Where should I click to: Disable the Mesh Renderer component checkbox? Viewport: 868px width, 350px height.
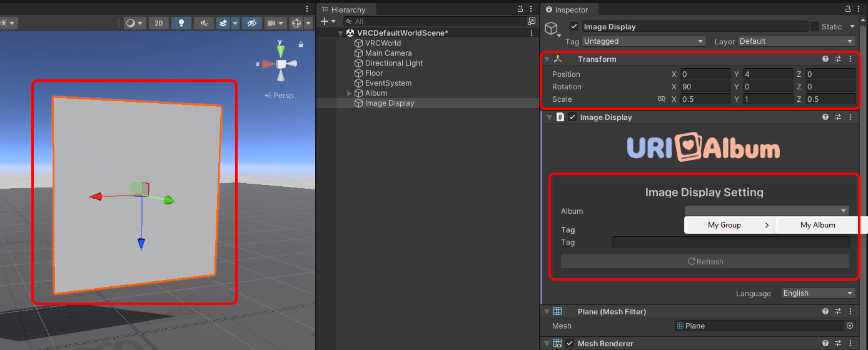click(x=570, y=343)
